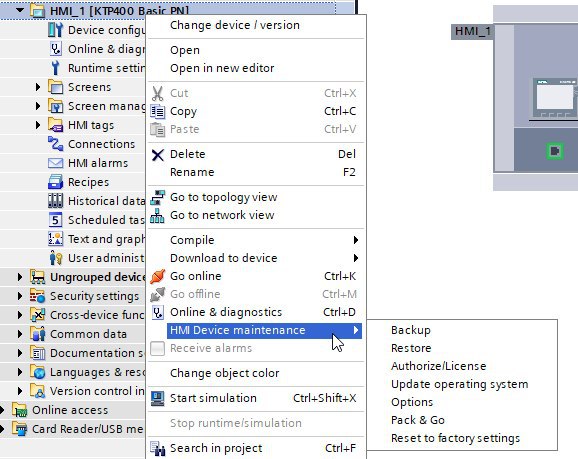Select Go to topology view

(223, 197)
